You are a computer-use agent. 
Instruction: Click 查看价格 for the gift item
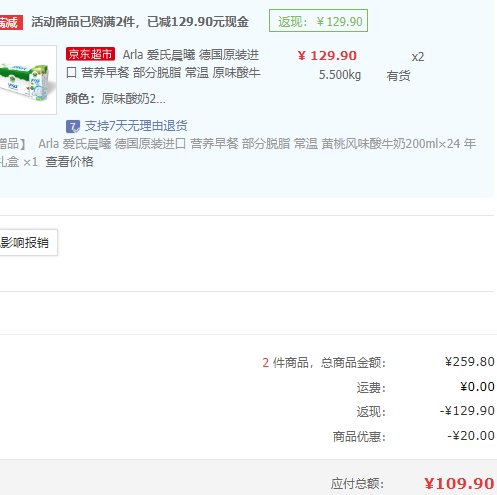click(69, 162)
